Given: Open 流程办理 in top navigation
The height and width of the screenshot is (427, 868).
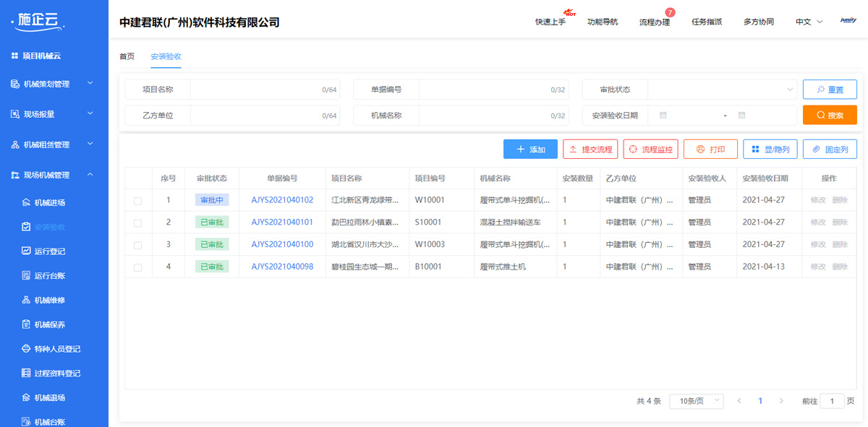Looking at the screenshot, I should click(x=655, y=22).
